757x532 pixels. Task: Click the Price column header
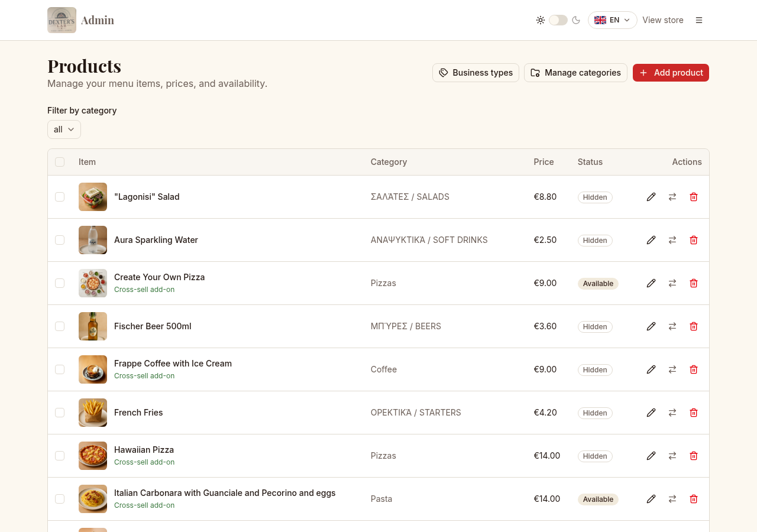[544, 162]
